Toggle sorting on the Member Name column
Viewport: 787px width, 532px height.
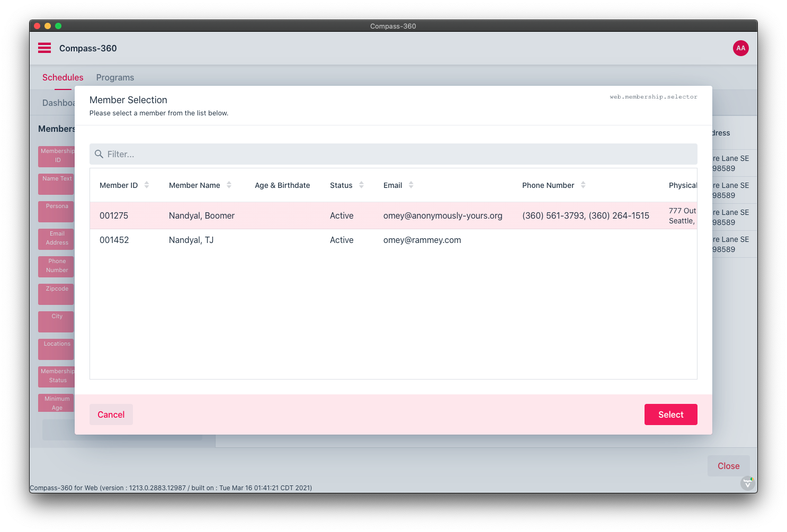click(x=229, y=185)
